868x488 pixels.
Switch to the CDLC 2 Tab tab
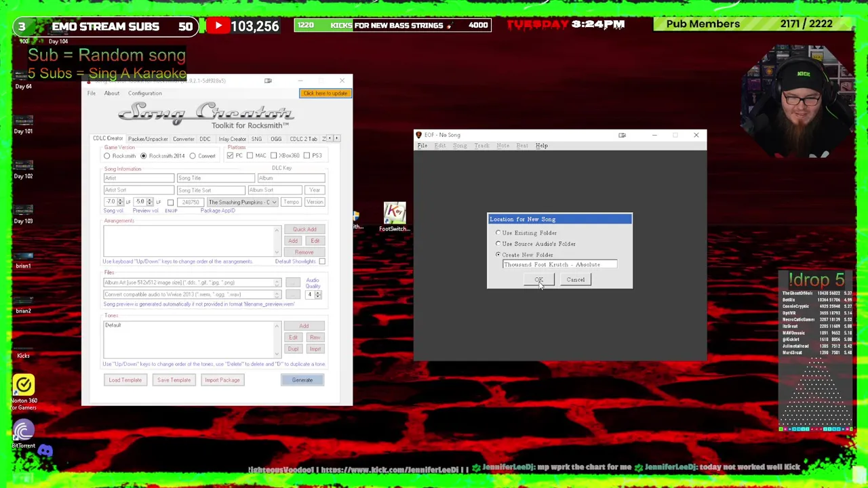(303, 139)
